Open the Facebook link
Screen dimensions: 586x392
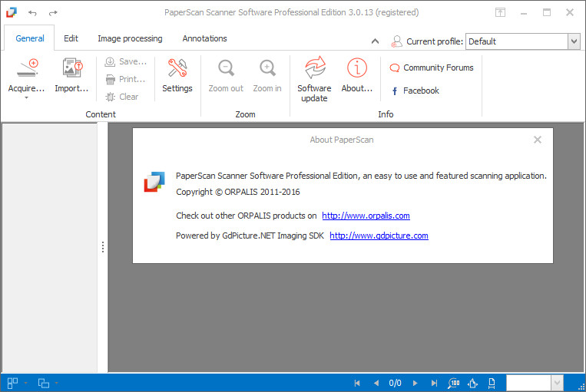pyautogui.click(x=415, y=91)
